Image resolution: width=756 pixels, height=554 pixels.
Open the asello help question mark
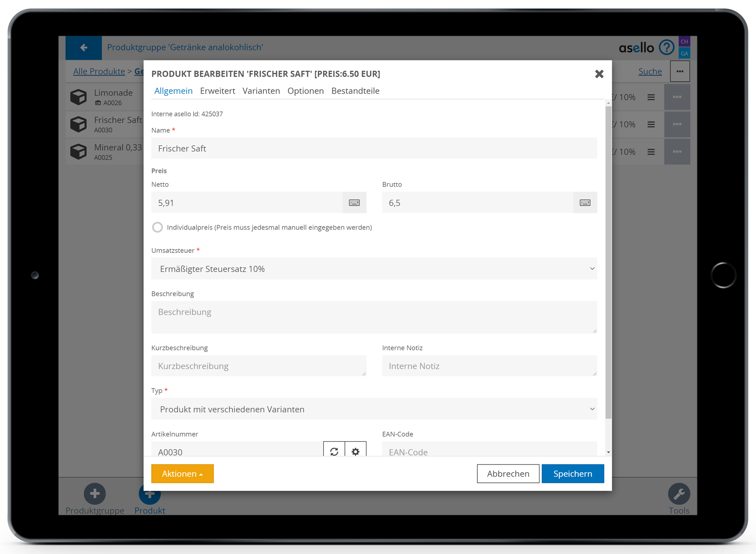point(666,47)
